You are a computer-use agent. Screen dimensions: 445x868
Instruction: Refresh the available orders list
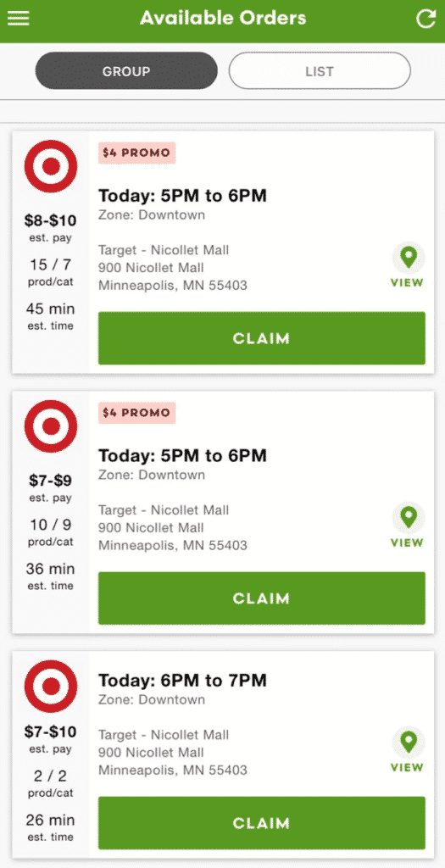tap(426, 19)
